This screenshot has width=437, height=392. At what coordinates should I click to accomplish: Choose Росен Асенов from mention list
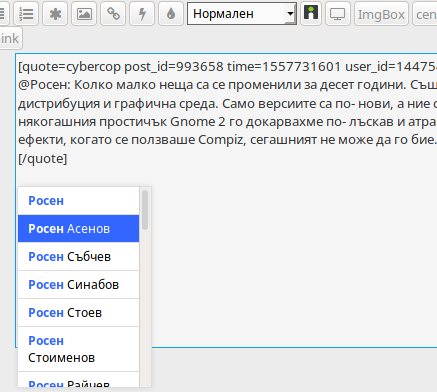[79, 229]
